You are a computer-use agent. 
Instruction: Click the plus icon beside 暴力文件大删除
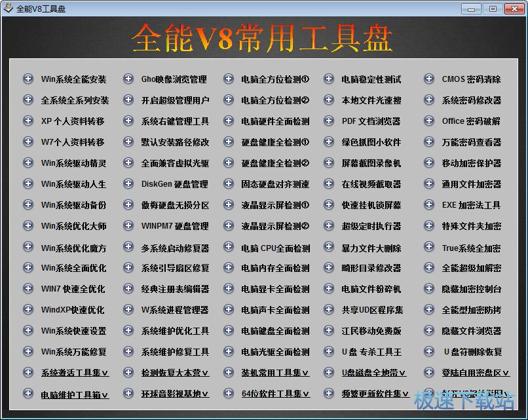[329, 248]
